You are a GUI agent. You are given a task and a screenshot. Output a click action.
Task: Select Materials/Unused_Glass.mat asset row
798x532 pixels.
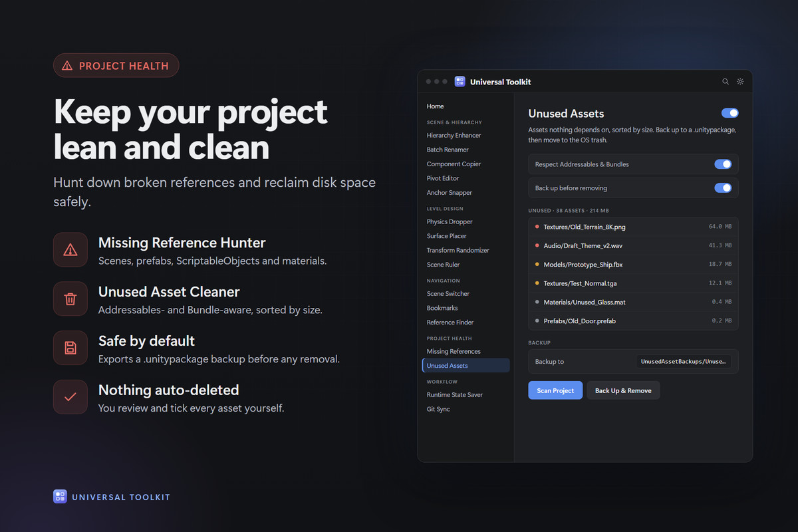(x=633, y=302)
